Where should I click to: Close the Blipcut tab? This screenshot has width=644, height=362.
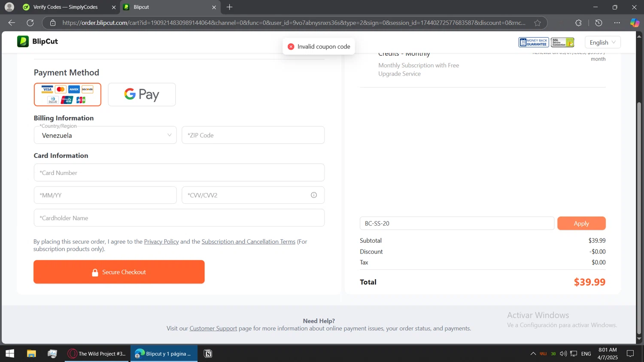[x=214, y=7]
